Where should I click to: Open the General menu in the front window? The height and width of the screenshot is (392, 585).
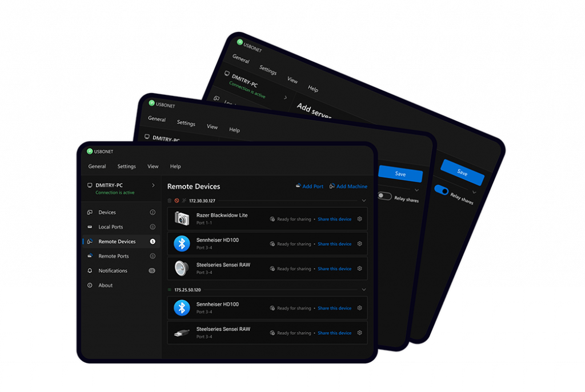97,166
